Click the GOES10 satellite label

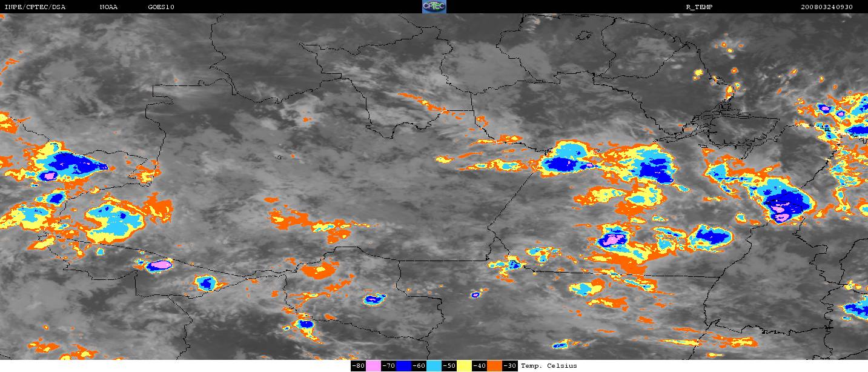[x=161, y=7]
